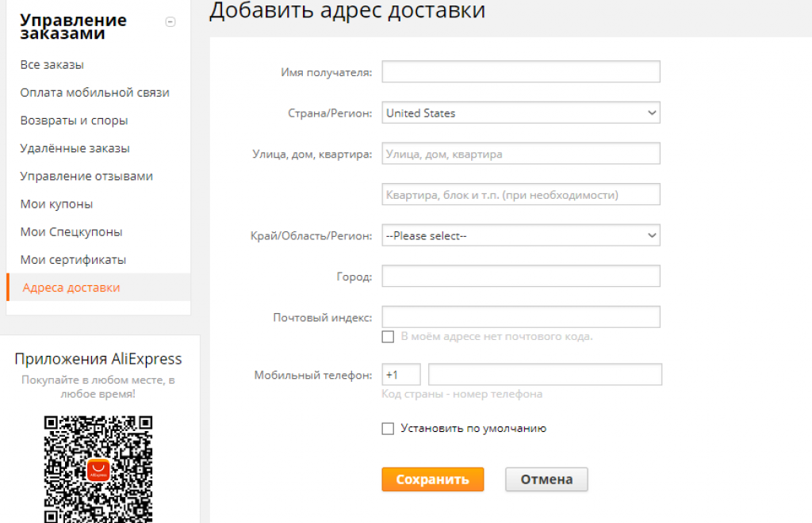
Task: Click the Отмена button
Action: [546, 479]
